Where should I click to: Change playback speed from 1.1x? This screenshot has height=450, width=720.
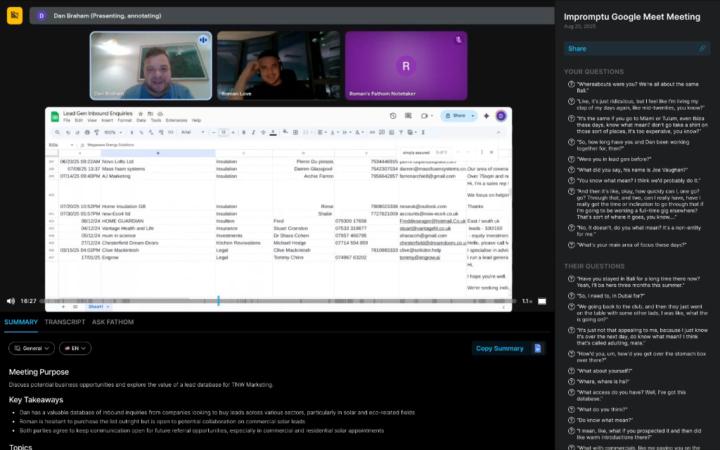527,300
